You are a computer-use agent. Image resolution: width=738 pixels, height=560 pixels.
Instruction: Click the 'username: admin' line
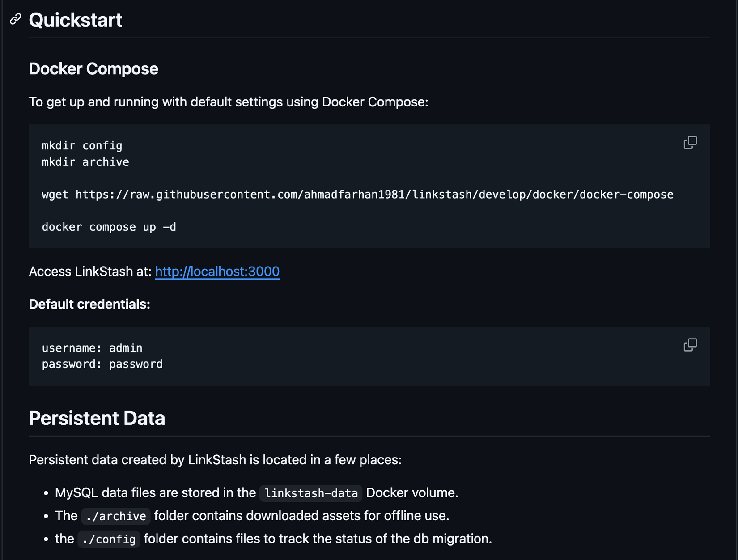[92, 348]
